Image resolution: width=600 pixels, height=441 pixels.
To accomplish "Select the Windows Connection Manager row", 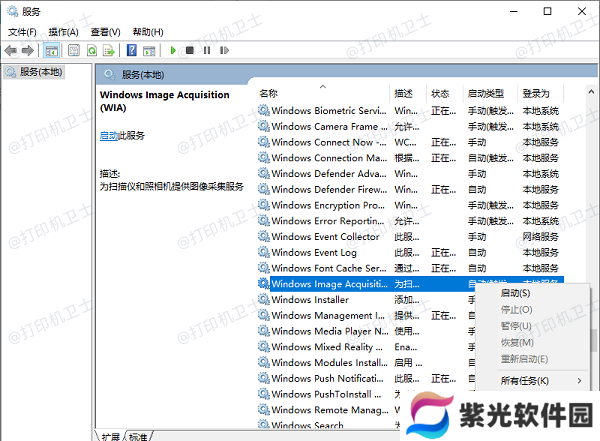I will [411, 158].
